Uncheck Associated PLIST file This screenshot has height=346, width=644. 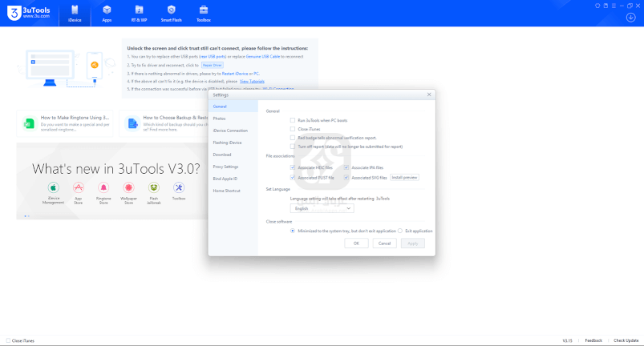pyautogui.click(x=293, y=178)
